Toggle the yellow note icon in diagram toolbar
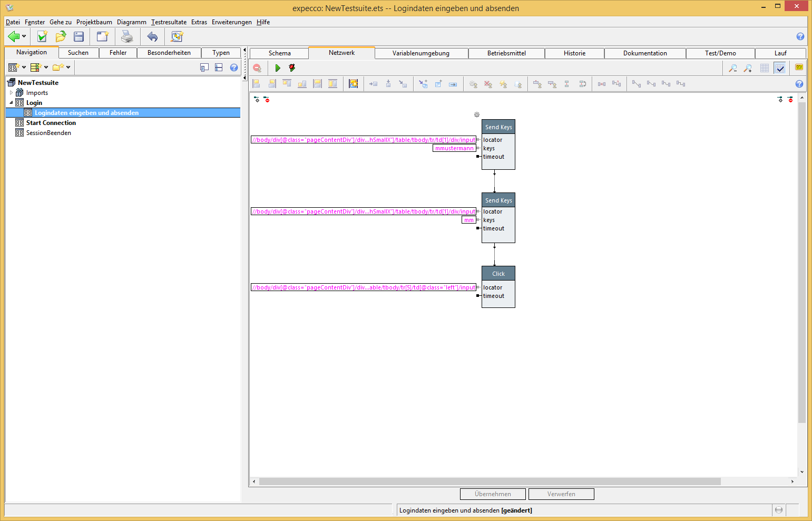This screenshot has height=521, width=812. 799,67
